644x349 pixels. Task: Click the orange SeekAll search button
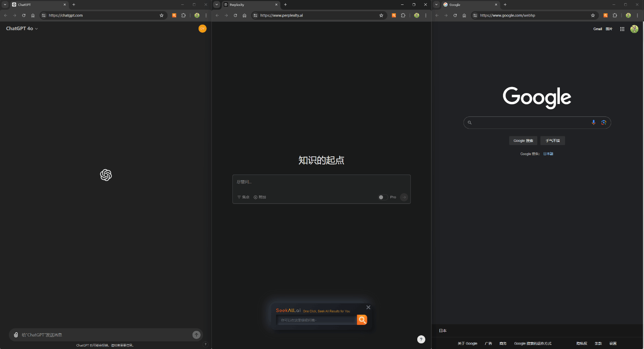(x=362, y=320)
